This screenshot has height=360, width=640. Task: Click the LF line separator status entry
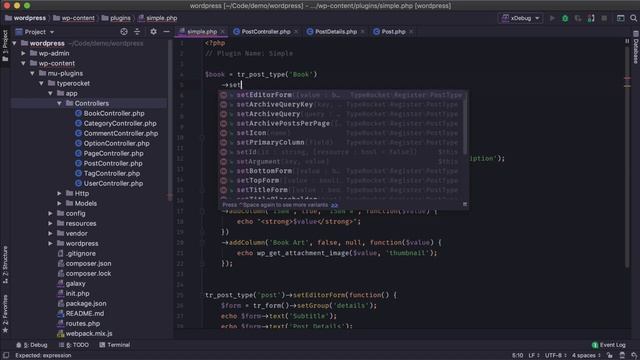(x=534, y=356)
